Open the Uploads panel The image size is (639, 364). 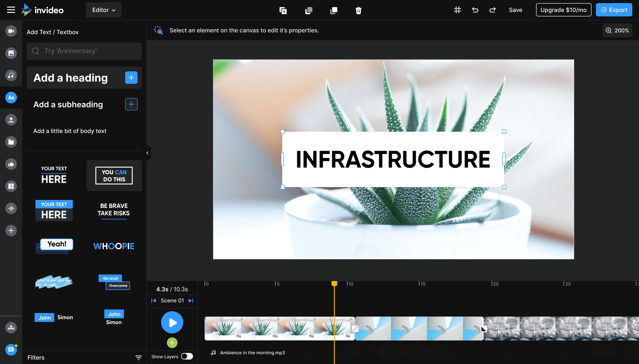pyautogui.click(x=11, y=119)
